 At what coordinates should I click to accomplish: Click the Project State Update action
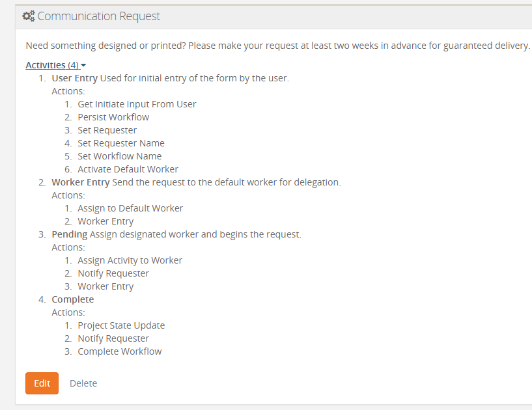point(121,325)
